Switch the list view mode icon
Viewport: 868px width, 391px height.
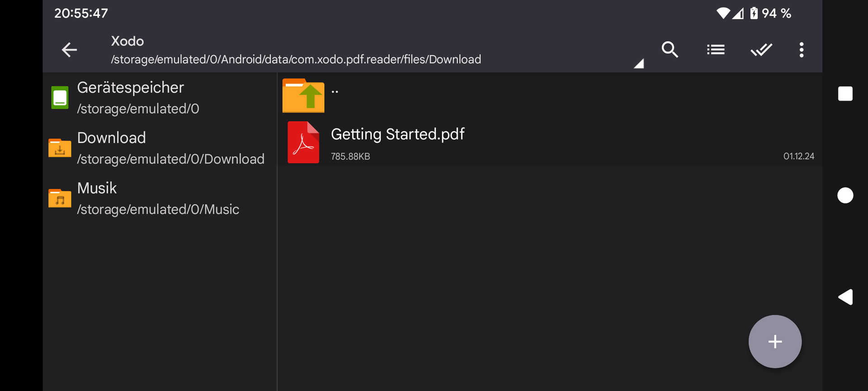(x=716, y=50)
